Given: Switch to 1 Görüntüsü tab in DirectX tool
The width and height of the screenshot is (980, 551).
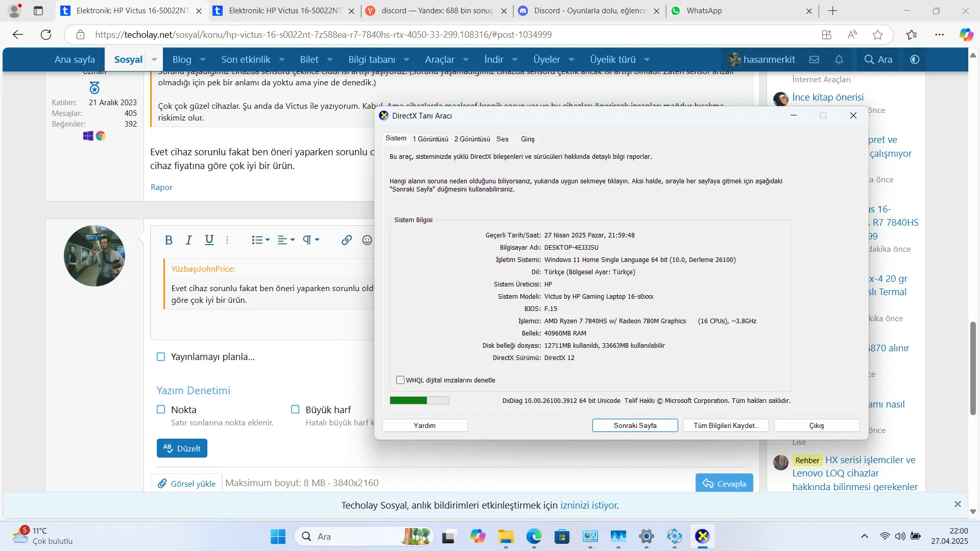Looking at the screenshot, I should pyautogui.click(x=431, y=139).
